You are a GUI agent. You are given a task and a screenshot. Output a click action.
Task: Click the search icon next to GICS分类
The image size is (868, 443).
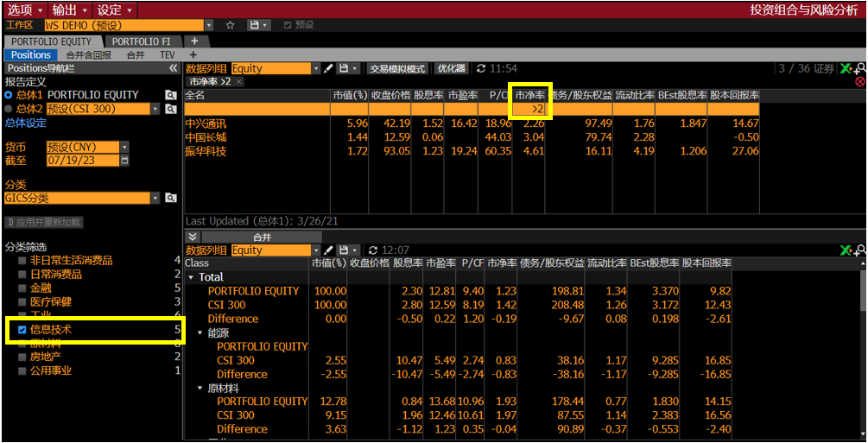pos(172,198)
